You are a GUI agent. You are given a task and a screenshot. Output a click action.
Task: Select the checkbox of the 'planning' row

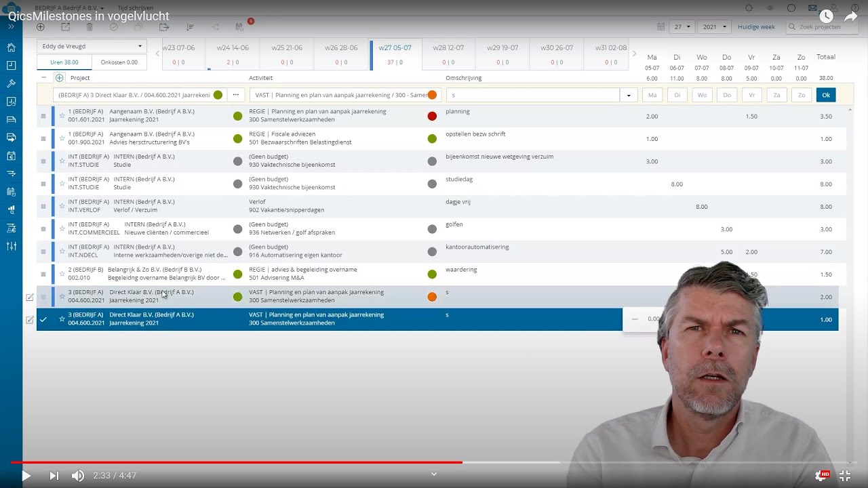43,116
